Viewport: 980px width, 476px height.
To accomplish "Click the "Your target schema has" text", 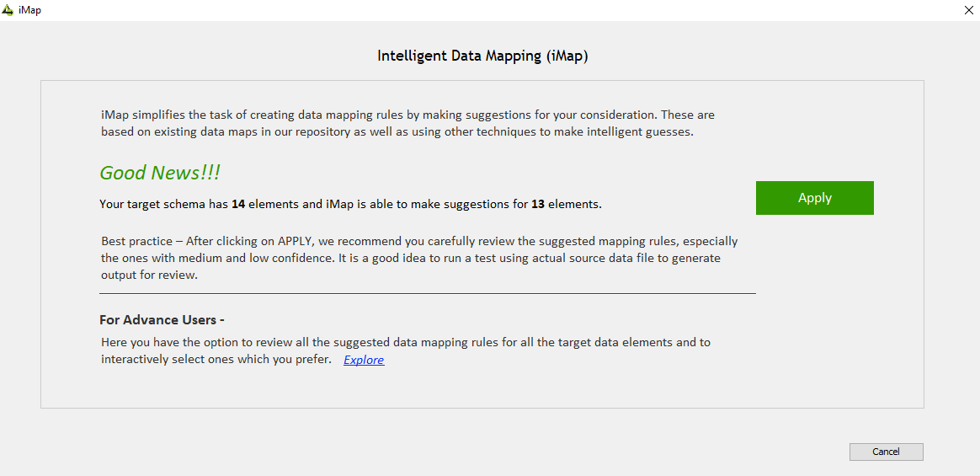I will (x=164, y=204).
